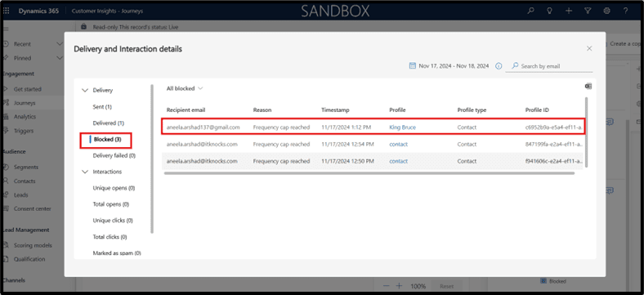Viewport: 644px width, 295px height.
Task: Collapse the Delivery section
Action: 85,90
